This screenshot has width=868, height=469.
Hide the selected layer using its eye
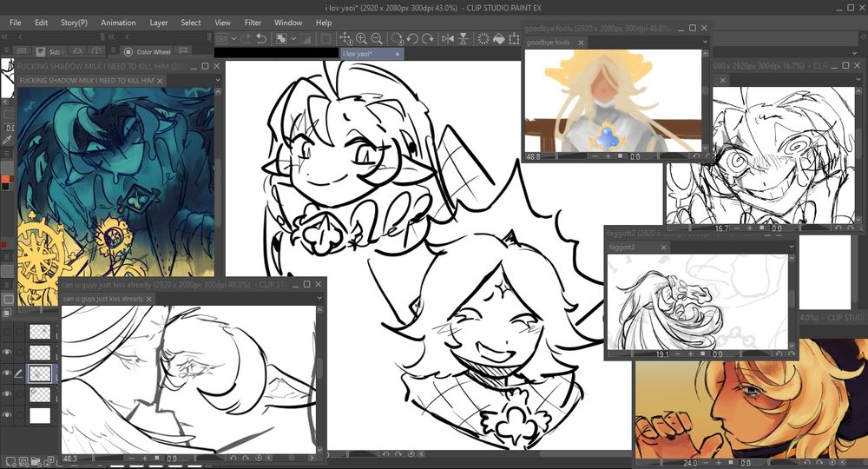(7, 373)
